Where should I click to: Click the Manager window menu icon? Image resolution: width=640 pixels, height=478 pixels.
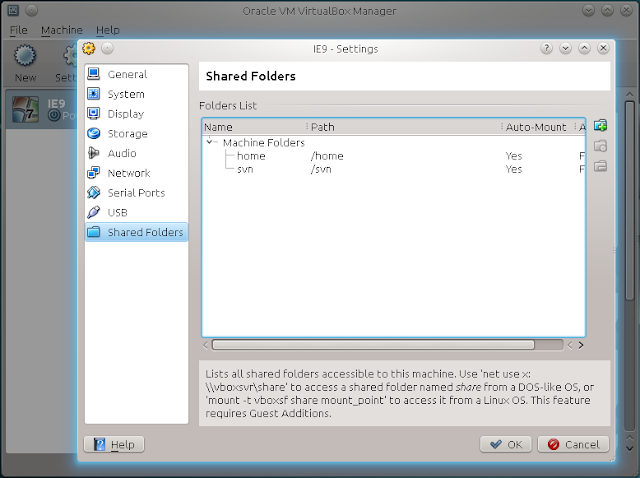tap(13, 11)
